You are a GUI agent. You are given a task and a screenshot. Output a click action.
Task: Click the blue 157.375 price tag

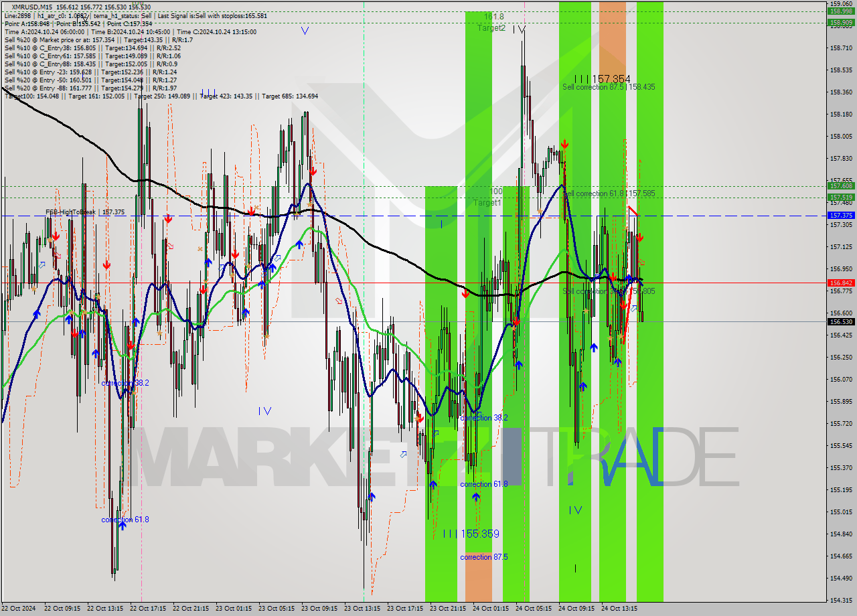pos(841,215)
